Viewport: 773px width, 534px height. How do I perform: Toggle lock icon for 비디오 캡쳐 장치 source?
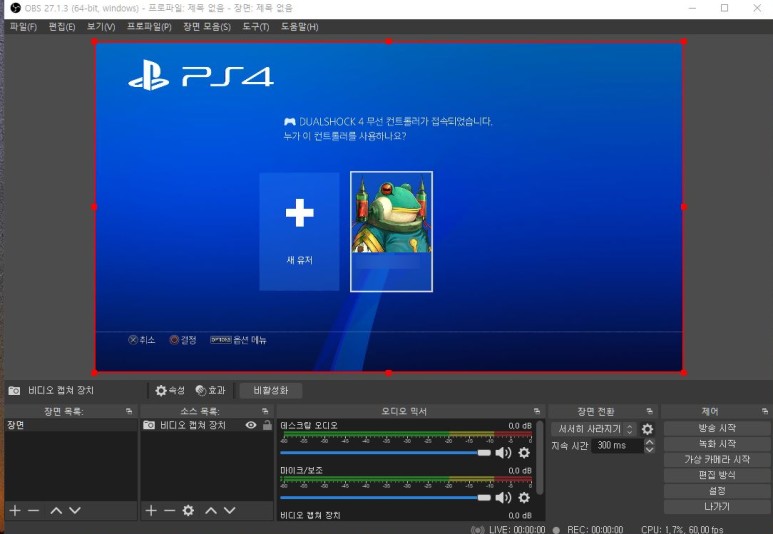pos(267,425)
